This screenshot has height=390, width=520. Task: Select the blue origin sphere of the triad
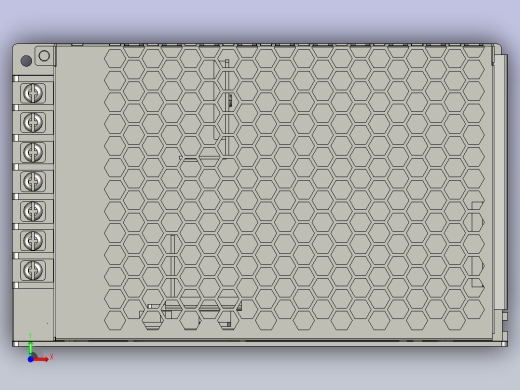click(x=30, y=359)
